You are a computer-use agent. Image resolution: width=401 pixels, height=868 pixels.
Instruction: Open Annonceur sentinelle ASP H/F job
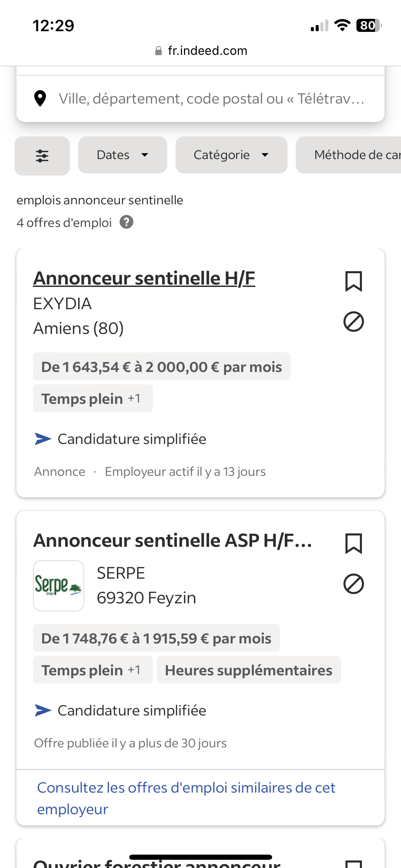click(x=172, y=541)
